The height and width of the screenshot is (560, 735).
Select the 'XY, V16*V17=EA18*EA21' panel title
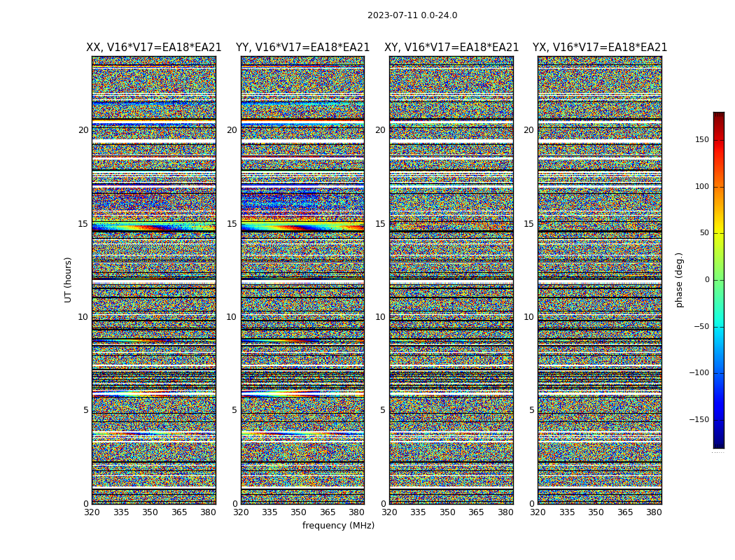click(451, 48)
